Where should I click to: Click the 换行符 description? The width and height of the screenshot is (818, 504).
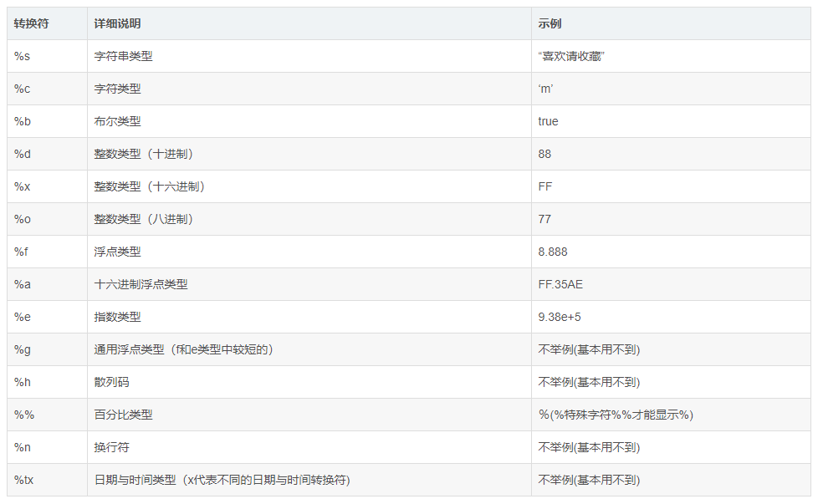(x=111, y=448)
